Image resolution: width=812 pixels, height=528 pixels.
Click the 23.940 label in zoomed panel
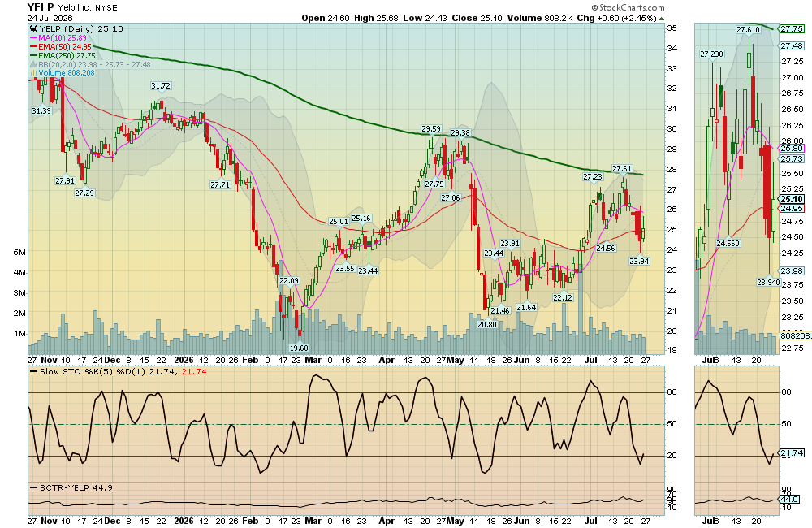768,282
